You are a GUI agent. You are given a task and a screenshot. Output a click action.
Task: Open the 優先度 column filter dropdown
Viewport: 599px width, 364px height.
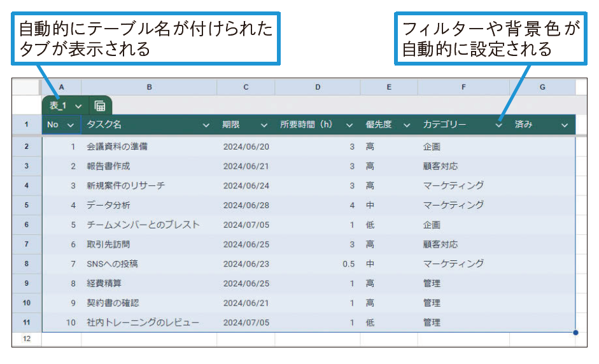tap(407, 125)
